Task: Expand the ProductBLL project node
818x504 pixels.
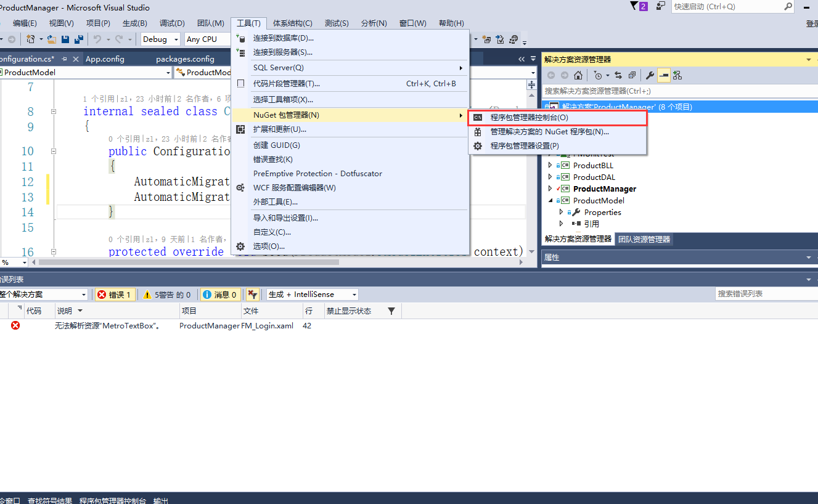Action: point(550,165)
